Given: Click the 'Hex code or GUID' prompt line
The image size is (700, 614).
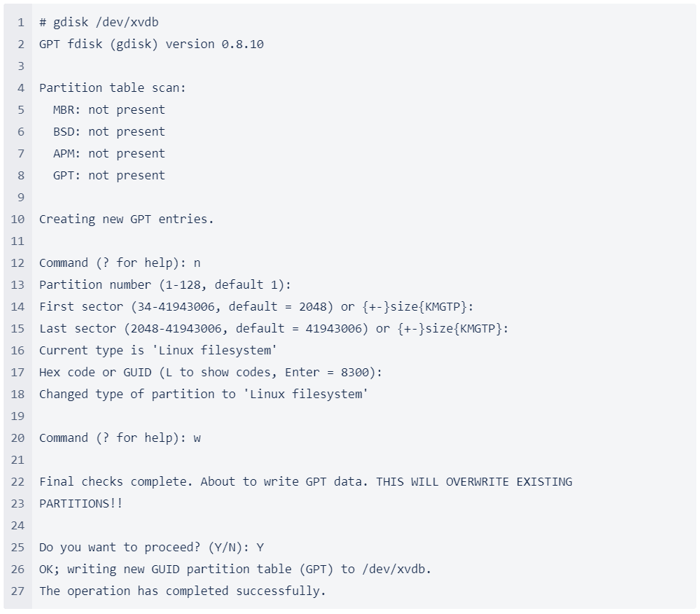Looking at the screenshot, I should (210, 372).
